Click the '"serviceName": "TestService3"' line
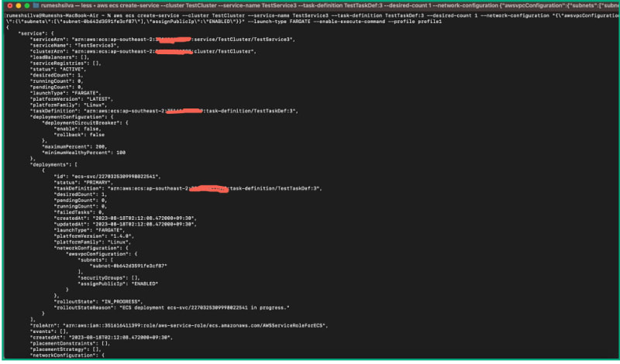Viewport: 620px width, 364px height. pyautogui.click(x=74, y=46)
